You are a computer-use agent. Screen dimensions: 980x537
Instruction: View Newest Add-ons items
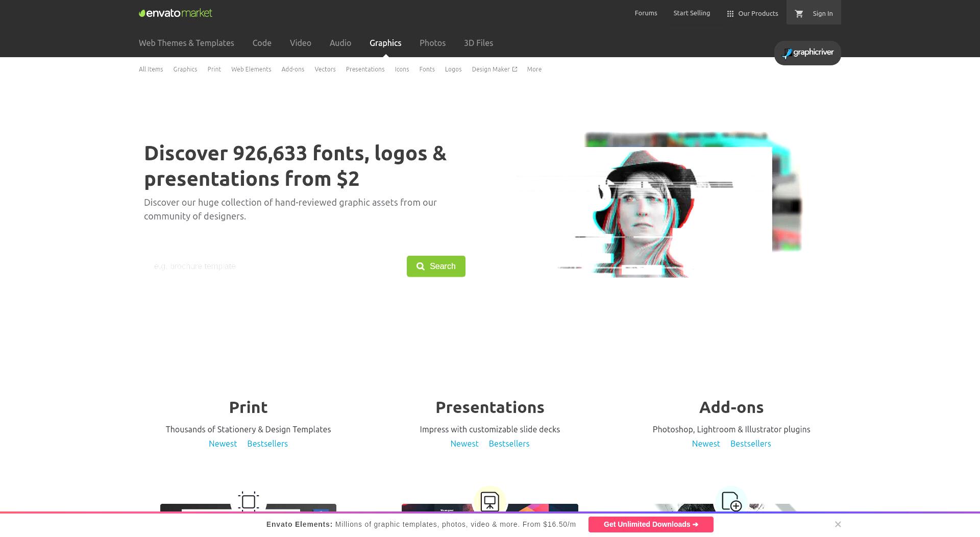coord(706,444)
